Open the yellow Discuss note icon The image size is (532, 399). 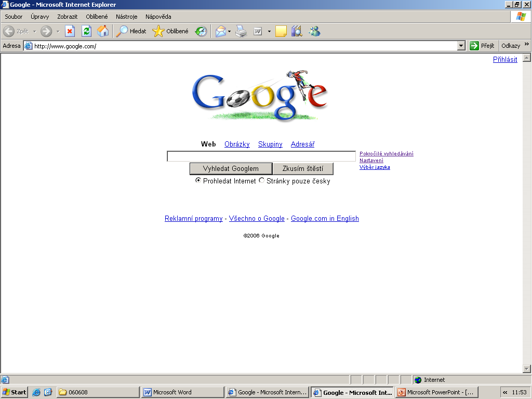pyautogui.click(x=281, y=31)
